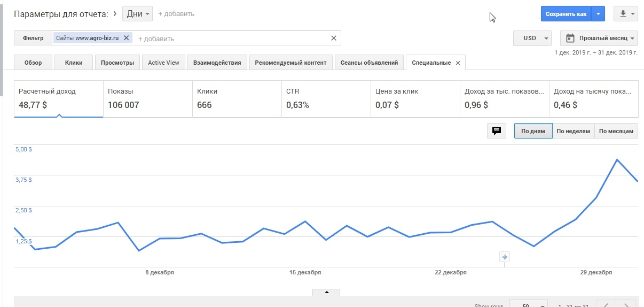The width and height of the screenshot is (644, 307).
Task: Switch to the Рекомендуемый контент tab
Action: 290,63
